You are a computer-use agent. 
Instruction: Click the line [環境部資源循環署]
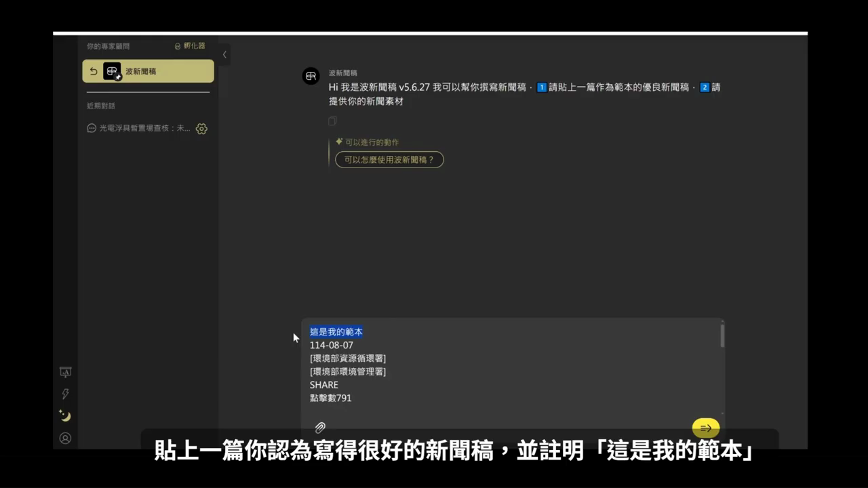pyautogui.click(x=348, y=358)
